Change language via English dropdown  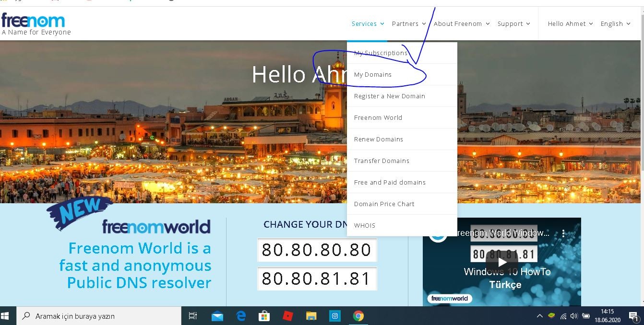[615, 23]
